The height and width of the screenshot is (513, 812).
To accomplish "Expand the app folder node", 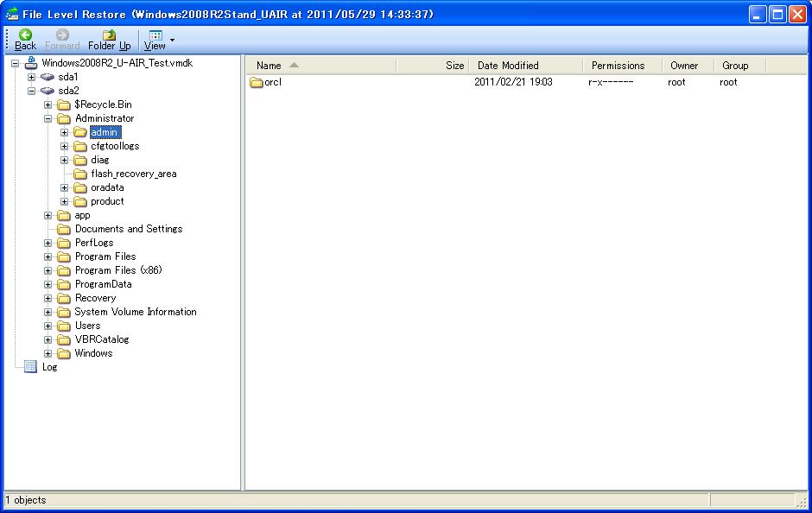I will coord(48,215).
